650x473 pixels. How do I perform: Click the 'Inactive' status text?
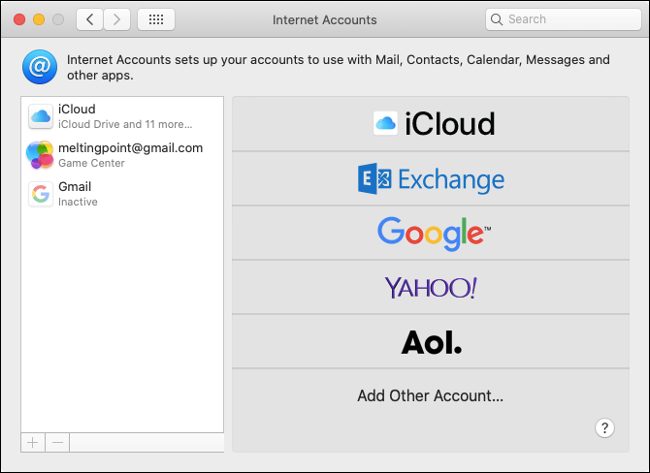tap(78, 202)
